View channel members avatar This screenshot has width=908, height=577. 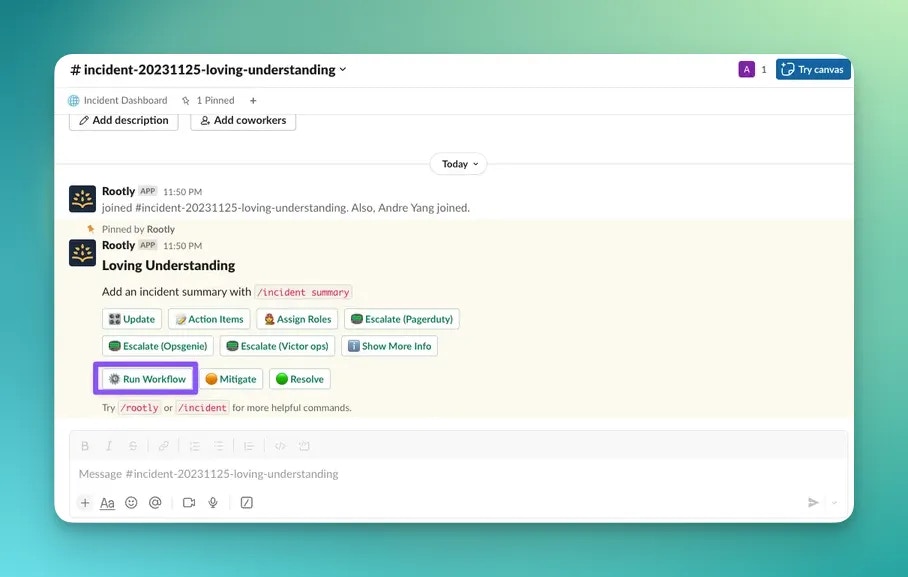pyautogui.click(x=746, y=70)
